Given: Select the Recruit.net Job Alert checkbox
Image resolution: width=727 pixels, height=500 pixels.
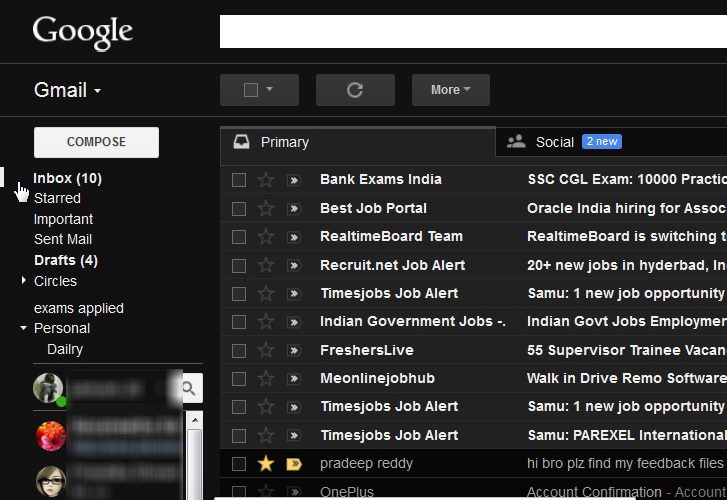Looking at the screenshot, I should [239, 265].
